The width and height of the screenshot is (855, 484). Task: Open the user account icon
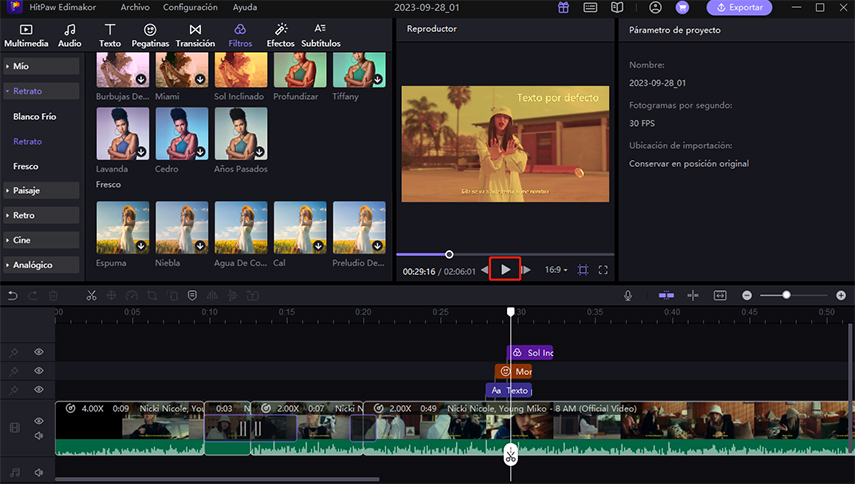(655, 8)
